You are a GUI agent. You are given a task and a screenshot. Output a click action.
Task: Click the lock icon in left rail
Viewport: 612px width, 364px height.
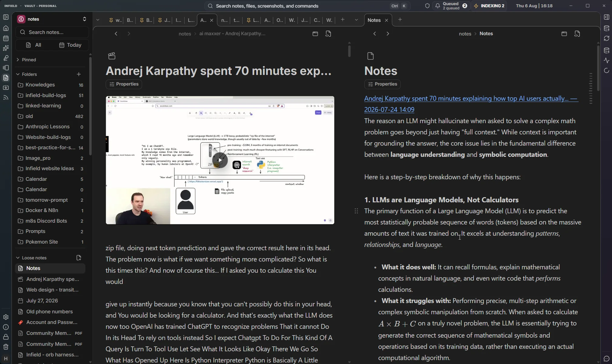[6, 337]
